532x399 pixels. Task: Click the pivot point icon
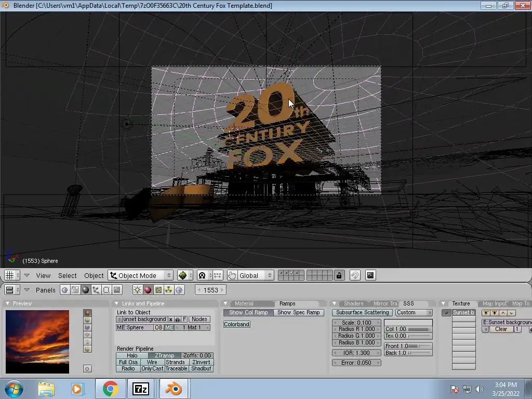(205, 275)
